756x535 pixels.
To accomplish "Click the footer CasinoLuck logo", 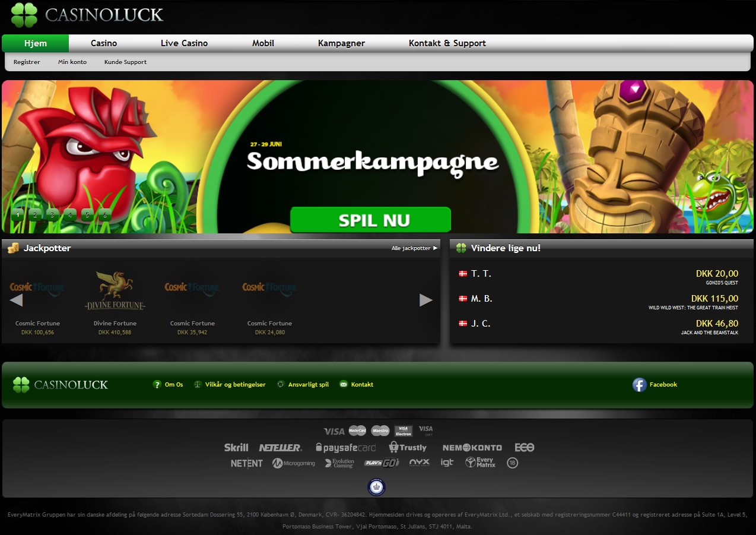I will click(61, 385).
